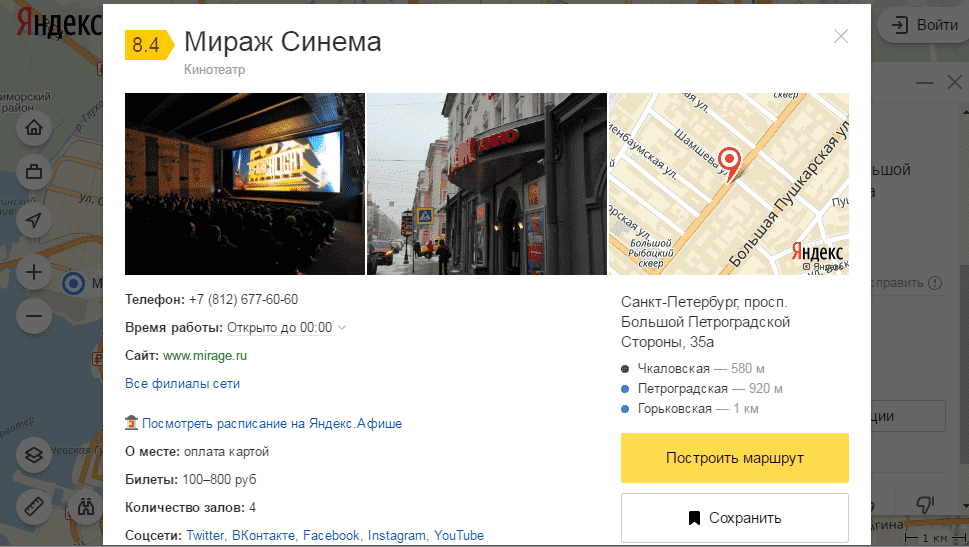Expand the working hours dropdown arrow
969x547 pixels.
[342, 328]
